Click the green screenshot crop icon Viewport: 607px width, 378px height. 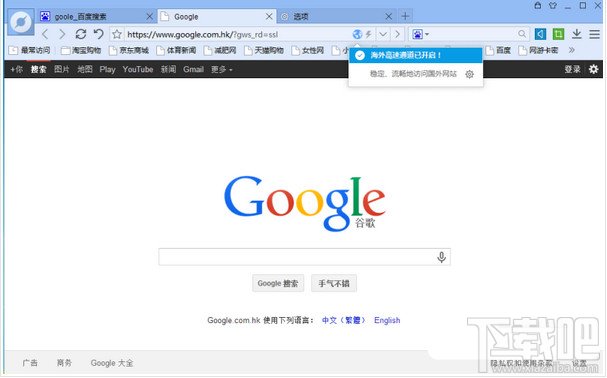[x=558, y=34]
